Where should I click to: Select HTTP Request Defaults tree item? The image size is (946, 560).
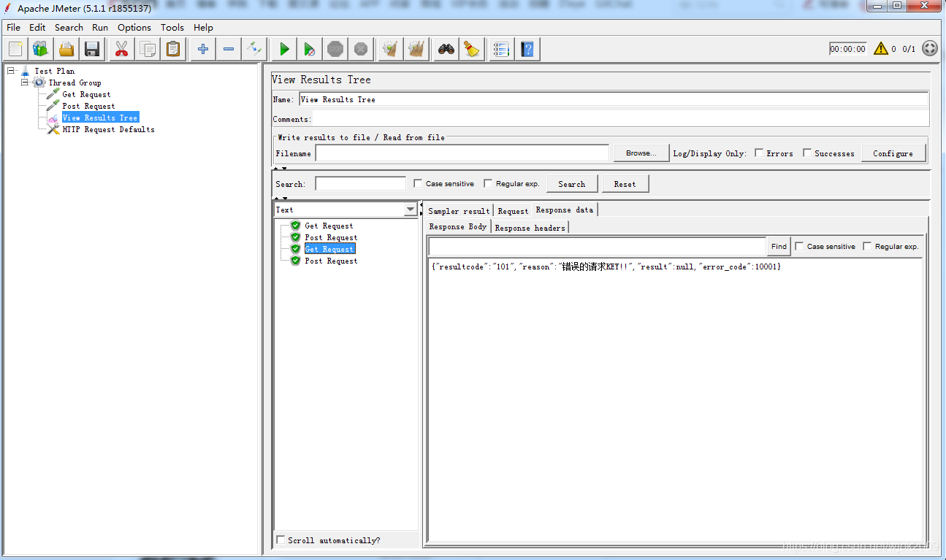coord(108,129)
